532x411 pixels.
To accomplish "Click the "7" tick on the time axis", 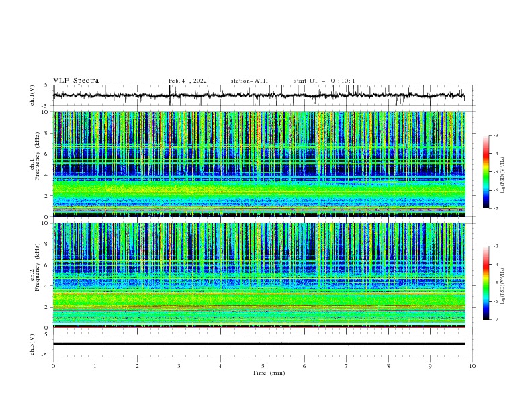I will (x=347, y=366).
